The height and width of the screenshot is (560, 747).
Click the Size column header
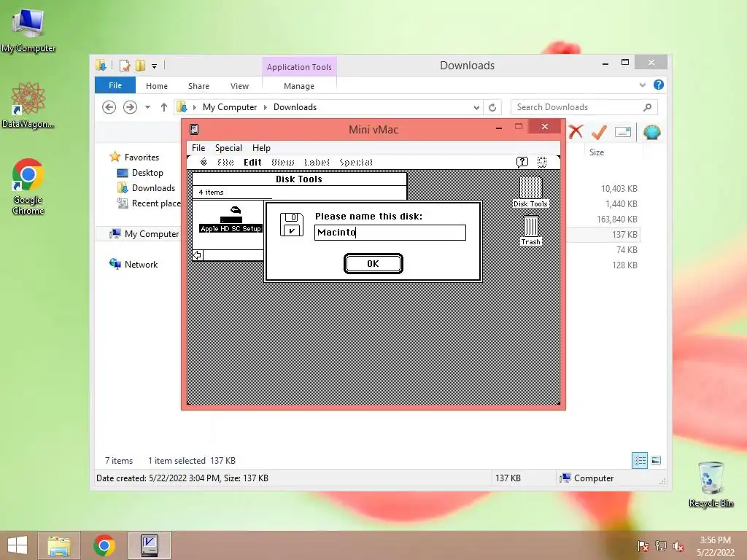pos(597,152)
